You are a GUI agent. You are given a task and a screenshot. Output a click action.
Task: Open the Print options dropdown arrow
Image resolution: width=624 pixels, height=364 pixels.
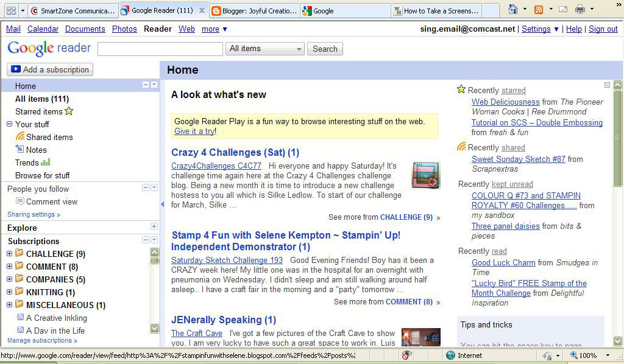592,9
